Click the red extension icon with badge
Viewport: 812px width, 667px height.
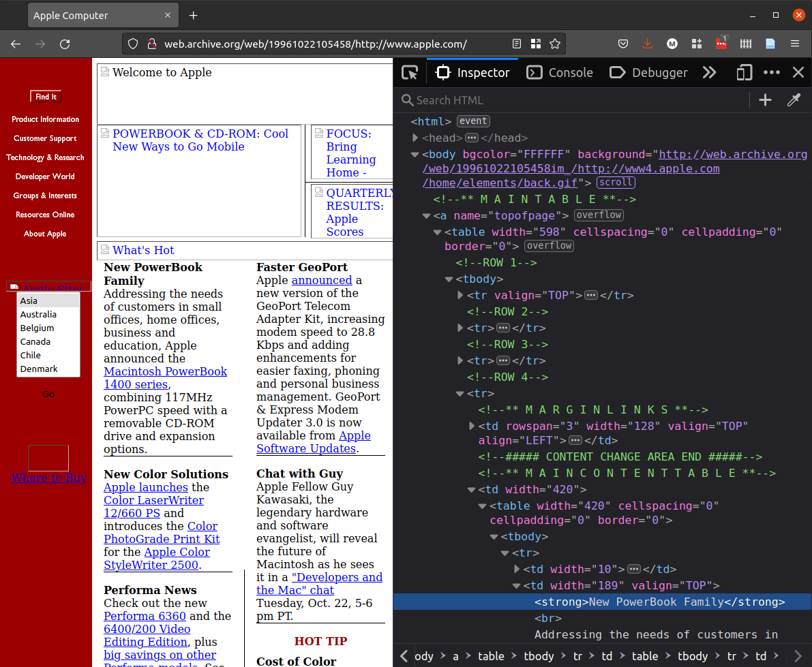(721, 43)
